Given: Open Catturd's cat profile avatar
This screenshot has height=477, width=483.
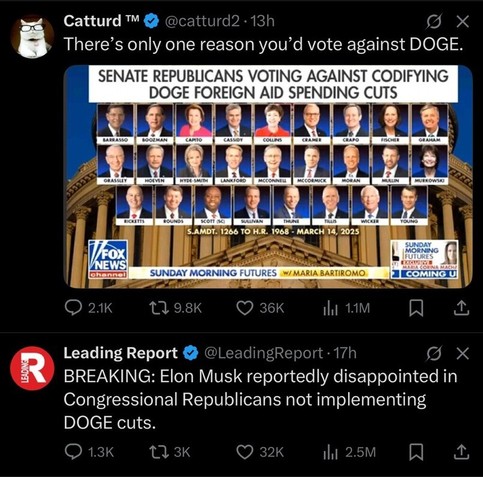Looking at the screenshot, I should pyautogui.click(x=32, y=37).
